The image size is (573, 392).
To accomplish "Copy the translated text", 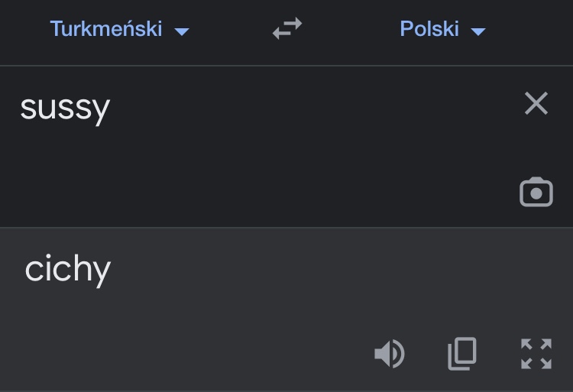I will point(462,354).
